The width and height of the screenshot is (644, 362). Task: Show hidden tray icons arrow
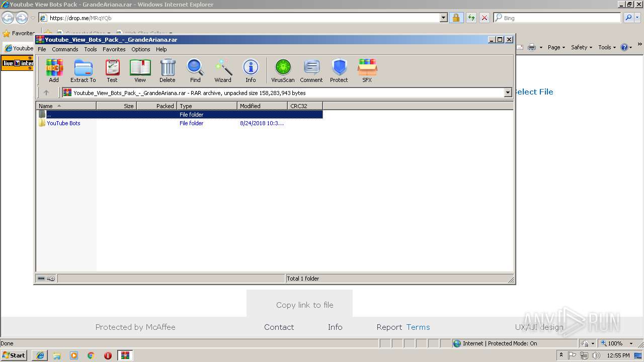pos(561,355)
